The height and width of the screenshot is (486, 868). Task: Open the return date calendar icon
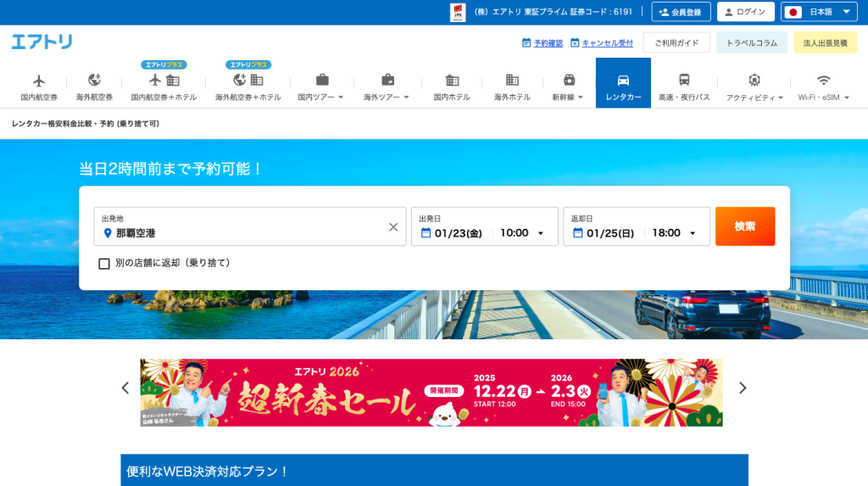[x=577, y=233]
